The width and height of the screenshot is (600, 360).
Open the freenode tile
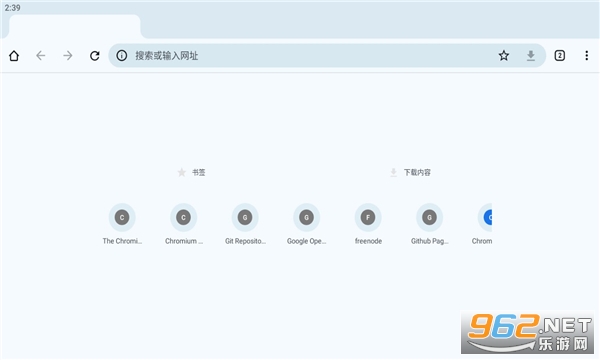pos(368,224)
